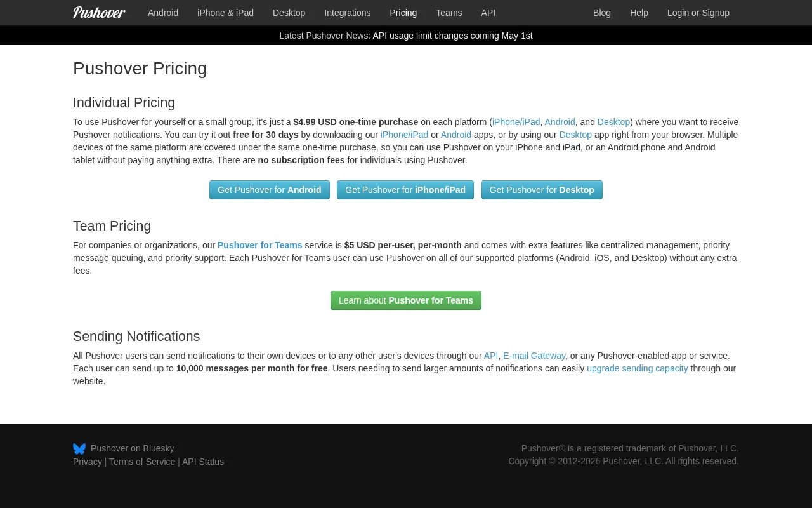This screenshot has height=508, width=812.
Task: Click the Sending Notifications heading
Action: coord(136,337)
